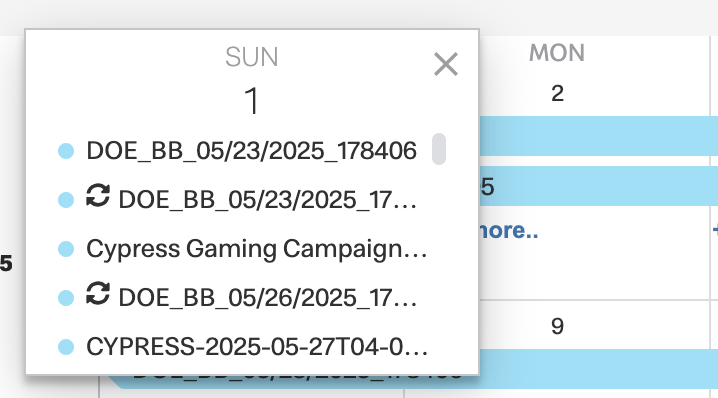
Task: Click the popup's scrollbar thumb
Action: [439, 149]
